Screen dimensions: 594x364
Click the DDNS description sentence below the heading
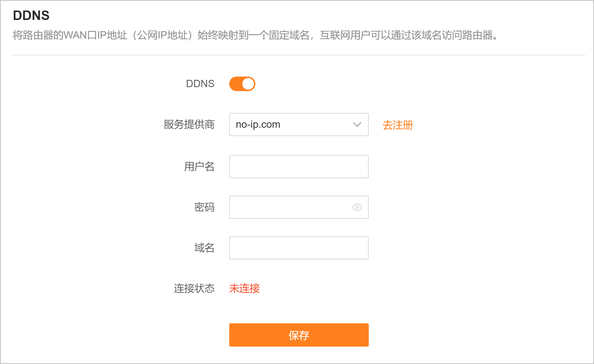click(x=255, y=35)
